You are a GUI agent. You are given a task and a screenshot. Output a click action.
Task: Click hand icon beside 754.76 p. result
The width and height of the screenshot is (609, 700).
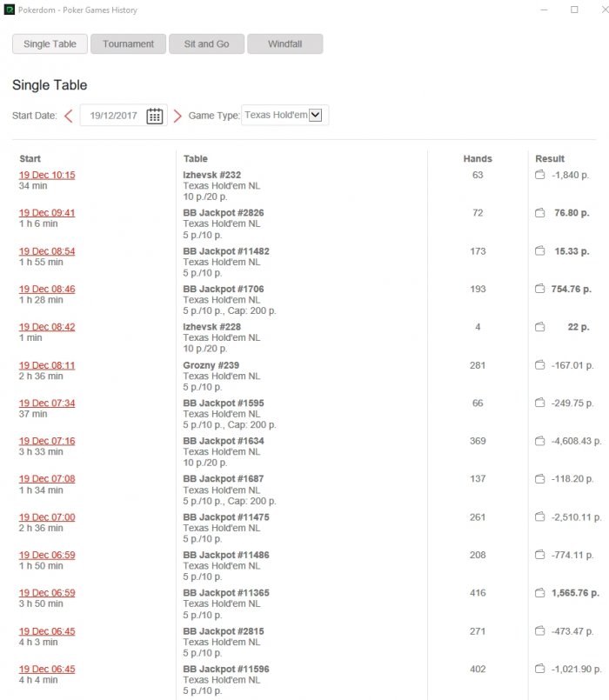point(539,289)
